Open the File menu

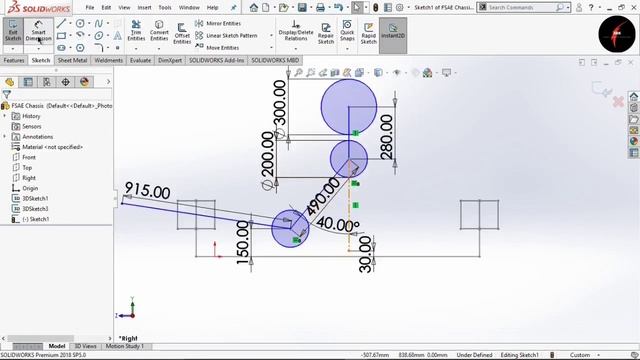pos(90,7)
